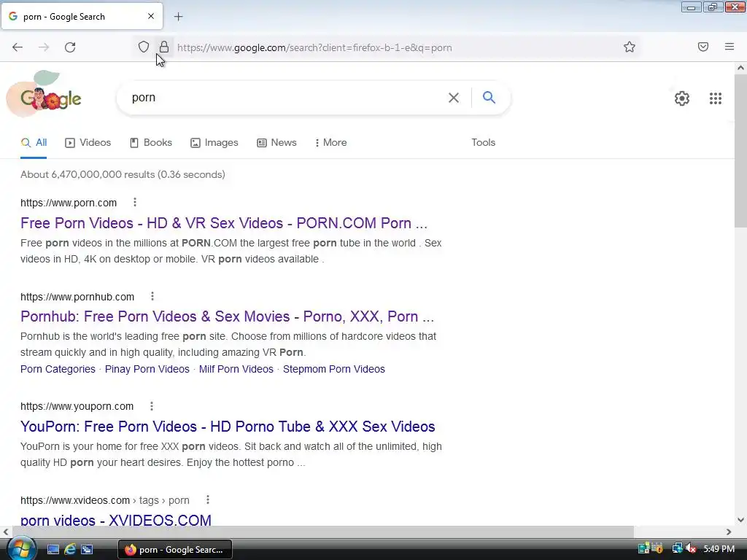Clear the search box with the X icon
This screenshot has width=747, height=560.
click(x=454, y=98)
